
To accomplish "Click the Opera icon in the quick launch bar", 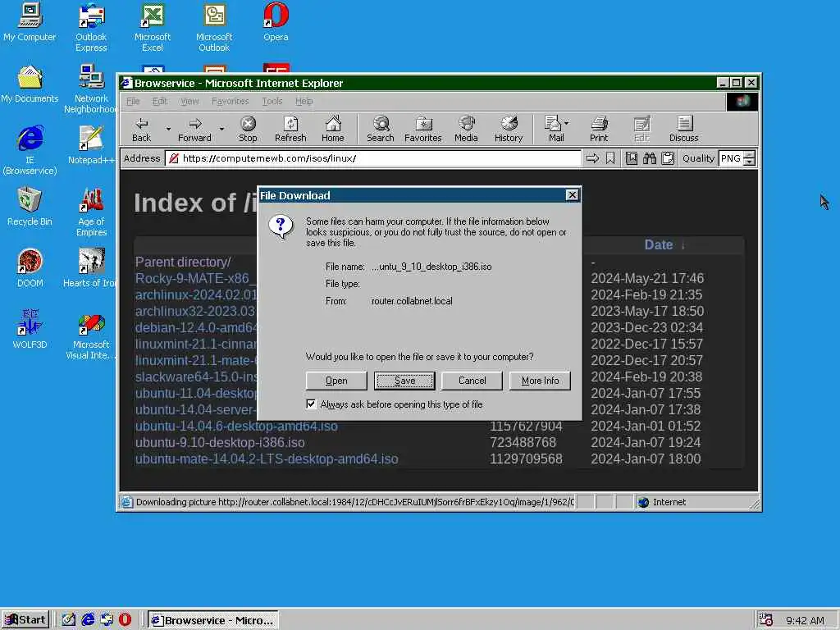I will coord(125,619).
